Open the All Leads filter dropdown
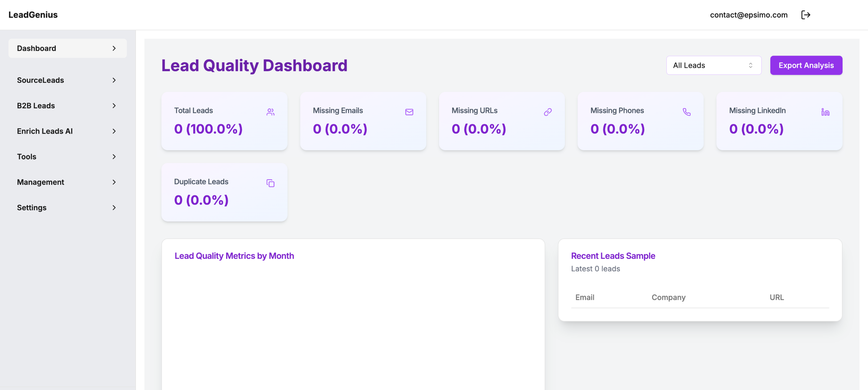This screenshot has width=868, height=390. tap(713, 65)
